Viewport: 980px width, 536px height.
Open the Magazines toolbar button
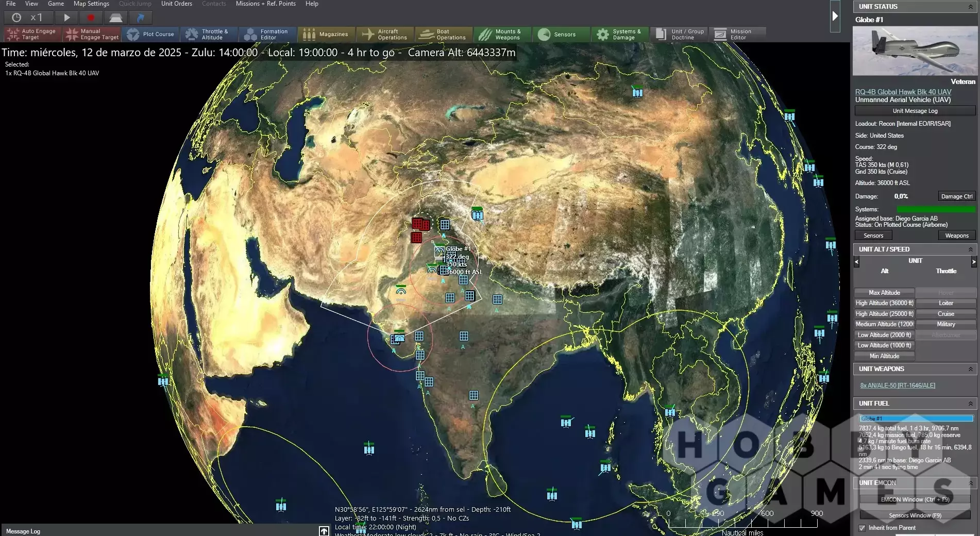(326, 35)
